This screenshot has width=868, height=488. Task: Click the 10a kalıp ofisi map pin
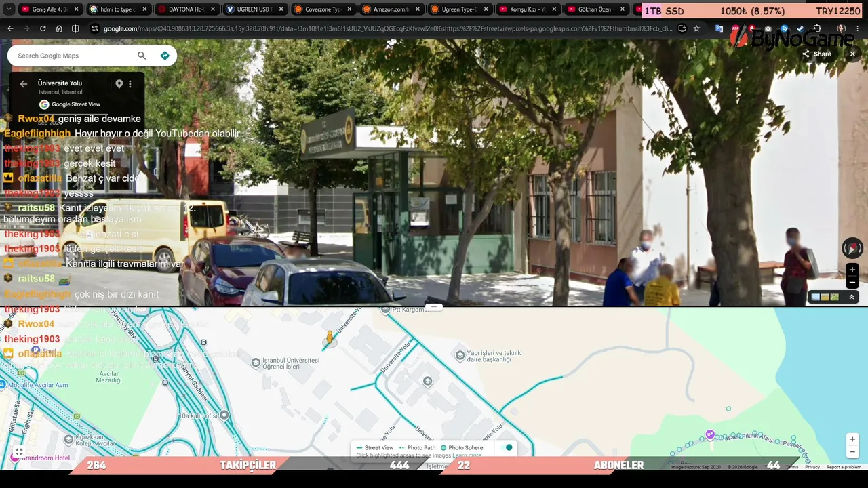point(224,415)
